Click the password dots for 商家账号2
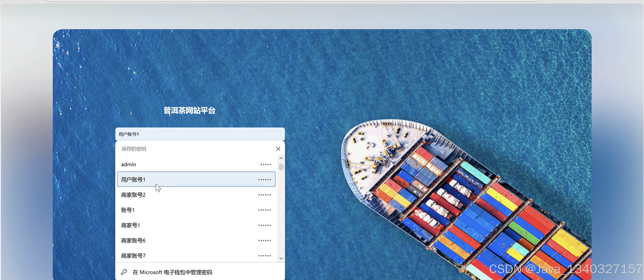This screenshot has height=280, width=644. [x=265, y=195]
